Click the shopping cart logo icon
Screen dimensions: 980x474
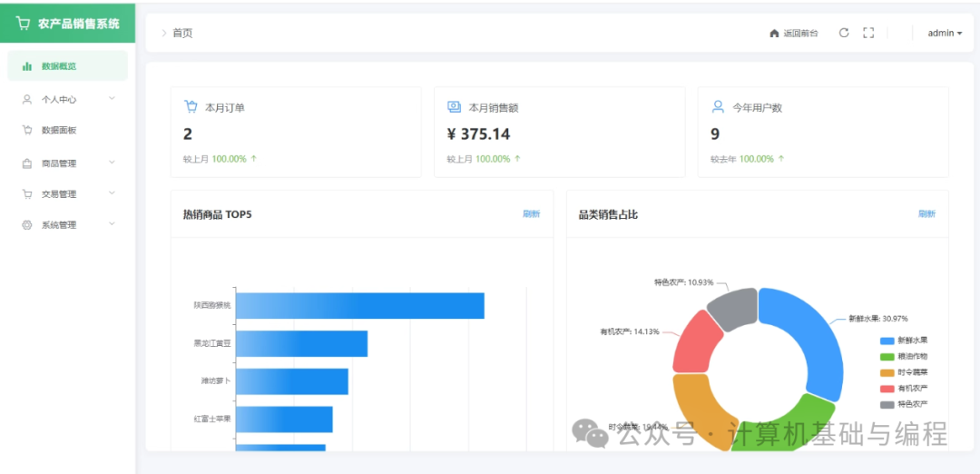[x=23, y=24]
